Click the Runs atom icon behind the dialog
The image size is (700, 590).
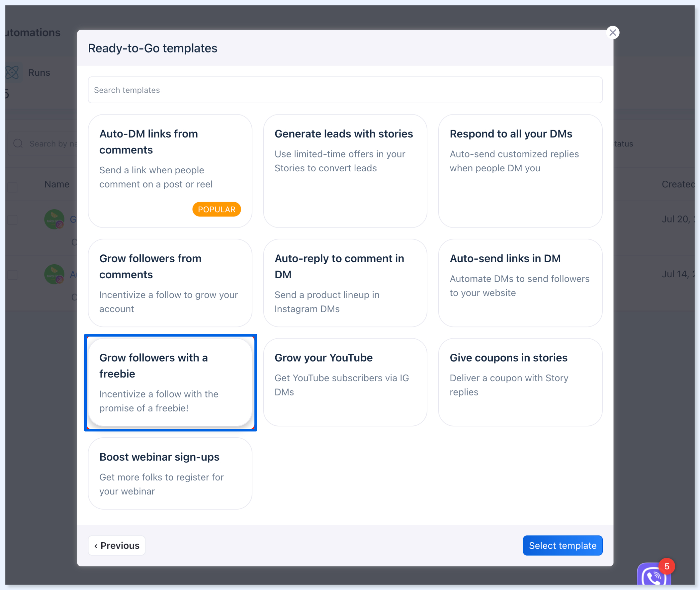pyautogui.click(x=12, y=72)
